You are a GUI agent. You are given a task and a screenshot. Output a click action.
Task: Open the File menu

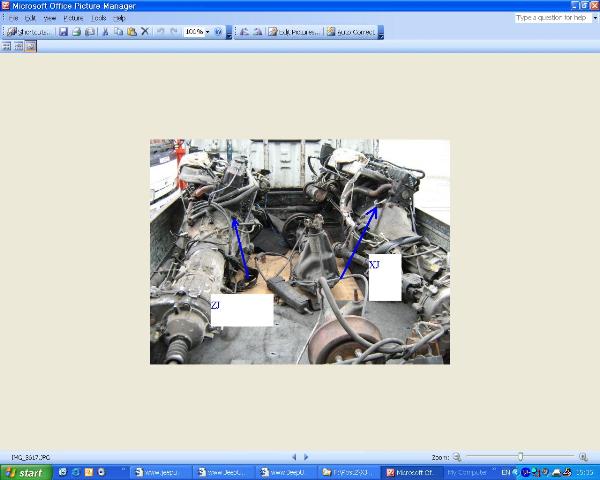tap(13, 18)
